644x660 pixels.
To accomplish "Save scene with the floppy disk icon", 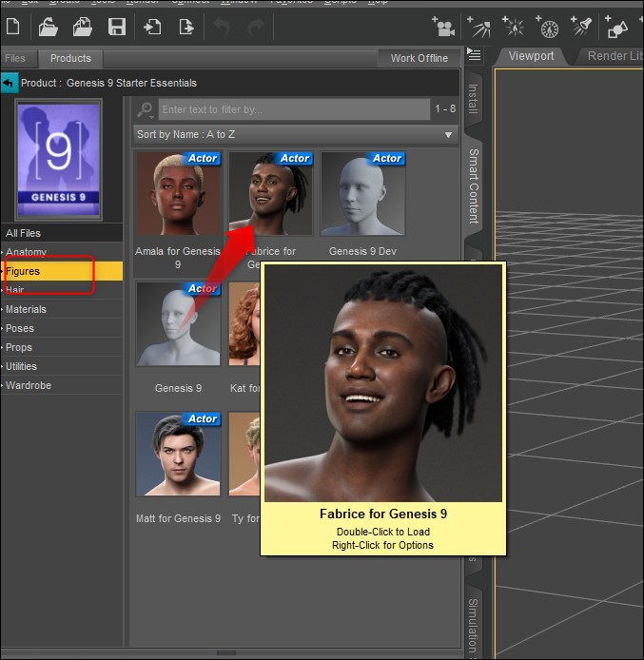I will tap(117, 27).
